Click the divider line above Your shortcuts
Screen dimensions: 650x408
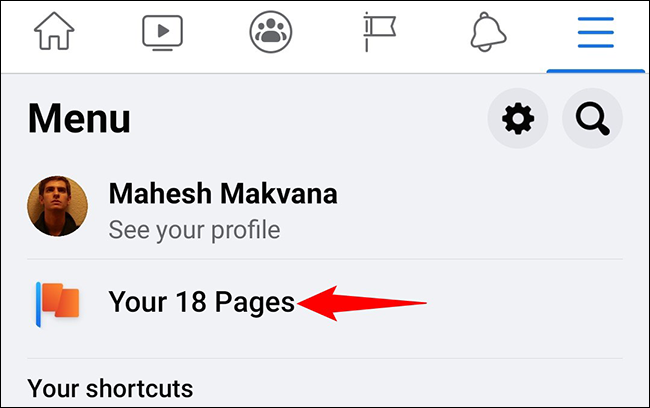point(325,358)
